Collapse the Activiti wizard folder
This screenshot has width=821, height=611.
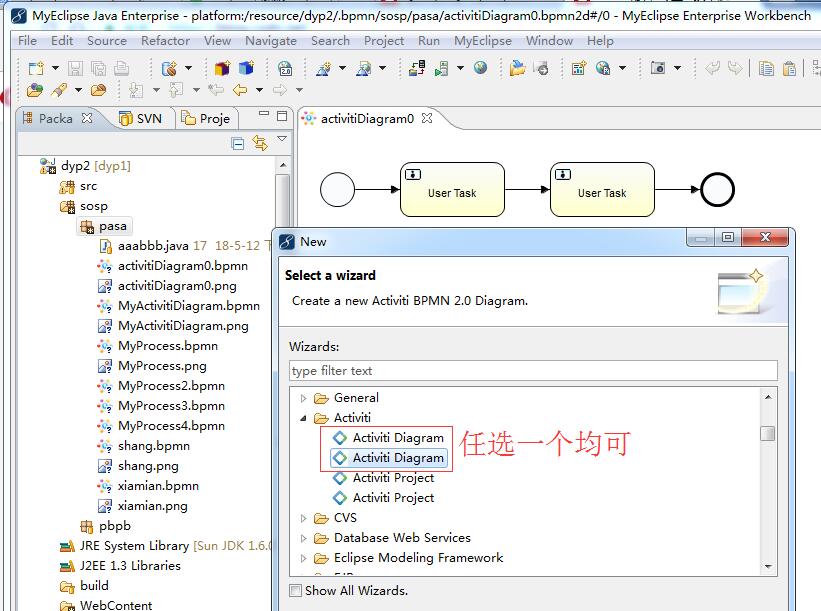(x=303, y=418)
